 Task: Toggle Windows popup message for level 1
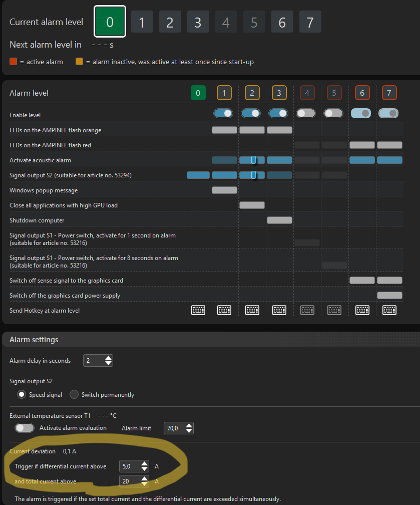(224, 190)
